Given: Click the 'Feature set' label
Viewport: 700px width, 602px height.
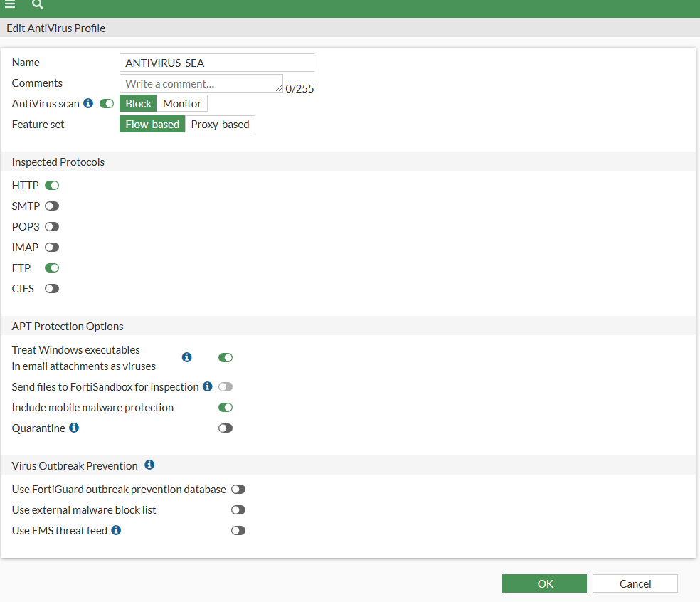Looking at the screenshot, I should click(38, 124).
